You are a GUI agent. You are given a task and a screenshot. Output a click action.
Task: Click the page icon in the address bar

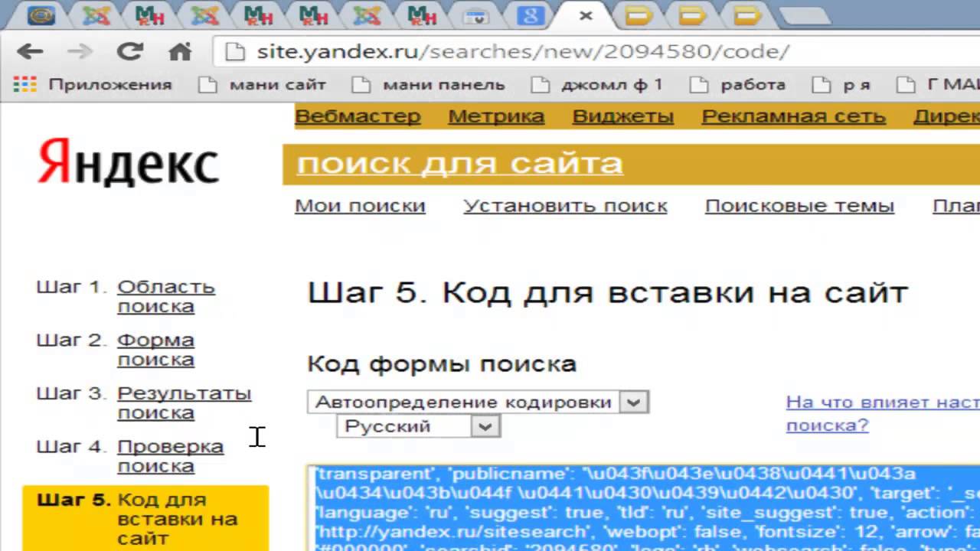point(237,52)
